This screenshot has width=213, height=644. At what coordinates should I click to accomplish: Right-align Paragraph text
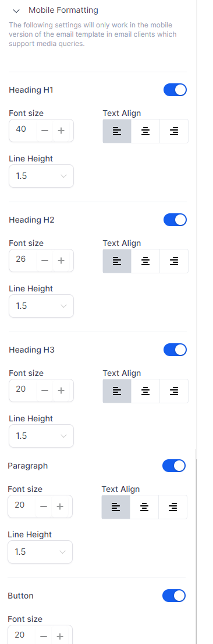[173, 507]
